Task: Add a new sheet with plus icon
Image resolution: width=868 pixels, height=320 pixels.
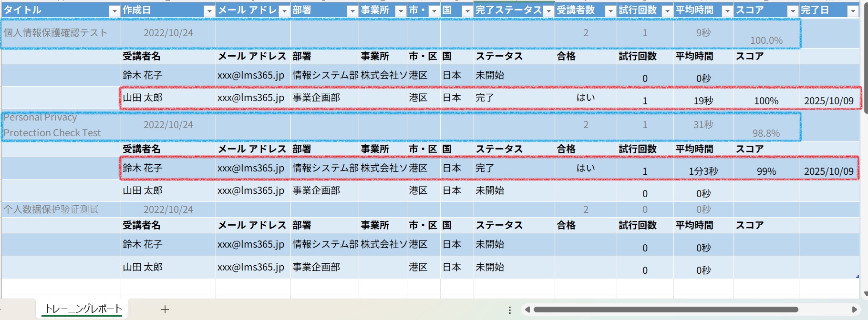Action: pyautogui.click(x=165, y=310)
